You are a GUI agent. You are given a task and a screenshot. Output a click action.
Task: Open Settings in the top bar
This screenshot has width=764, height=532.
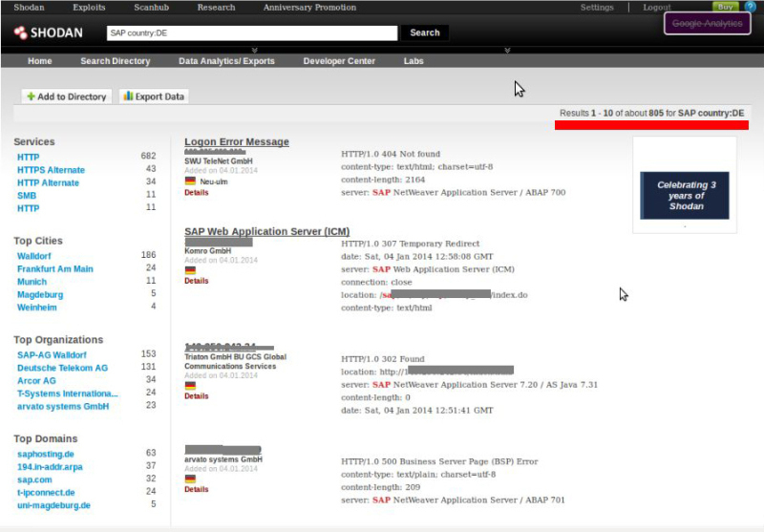[597, 8]
